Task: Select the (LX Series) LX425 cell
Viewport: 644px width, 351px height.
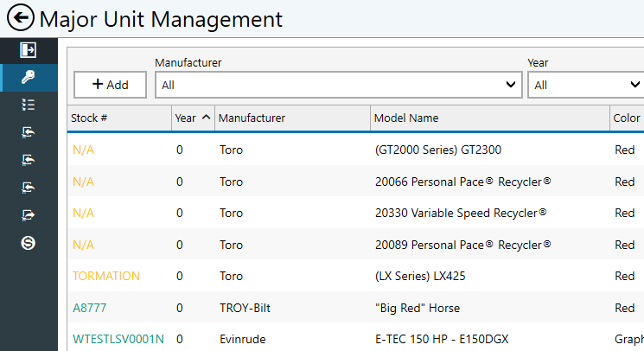Action: 420,276
